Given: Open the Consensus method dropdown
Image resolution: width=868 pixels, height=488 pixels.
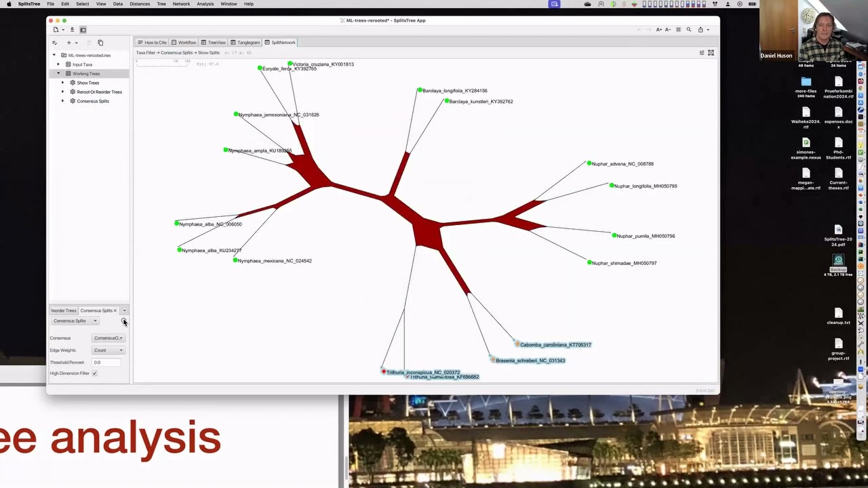Looking at the screenshot, I should pos(108,338).
